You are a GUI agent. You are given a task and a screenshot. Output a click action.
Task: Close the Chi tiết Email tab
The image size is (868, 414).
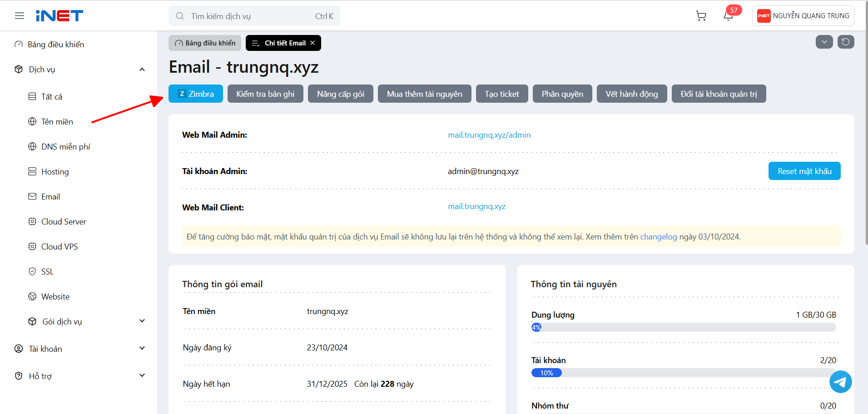tap(312, 43)
